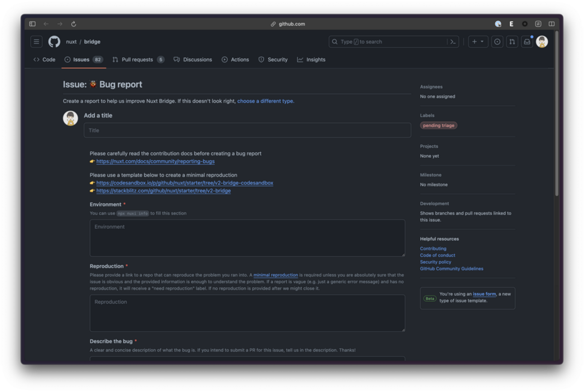Screen dimensions: 584x392
Task: Open the command palette icon
Action: click(x=453, y=42)
